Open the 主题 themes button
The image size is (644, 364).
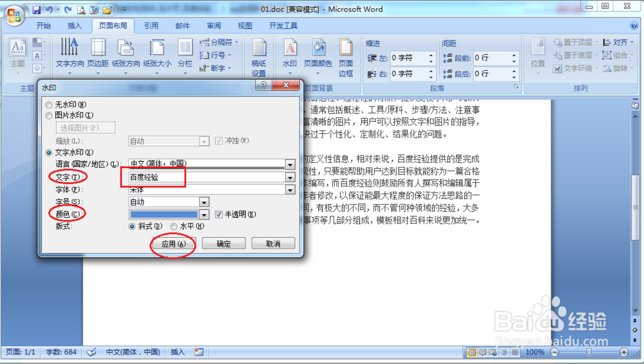pos(17,56)
